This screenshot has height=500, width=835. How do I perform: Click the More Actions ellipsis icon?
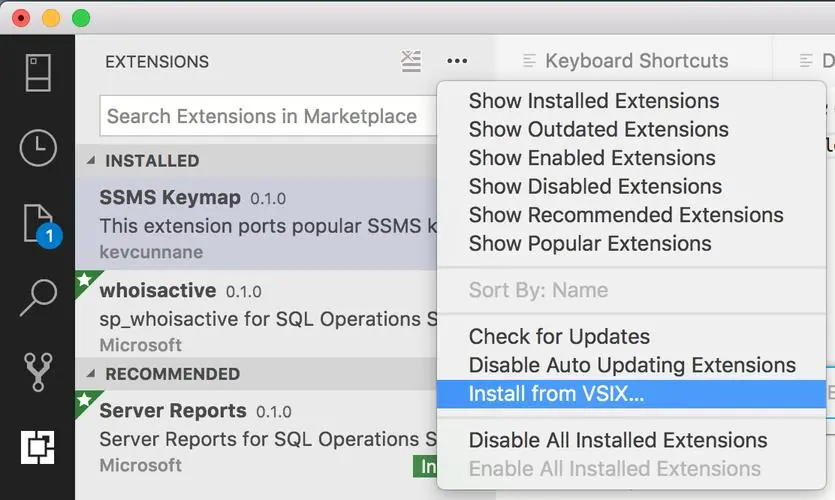(457, 61)
